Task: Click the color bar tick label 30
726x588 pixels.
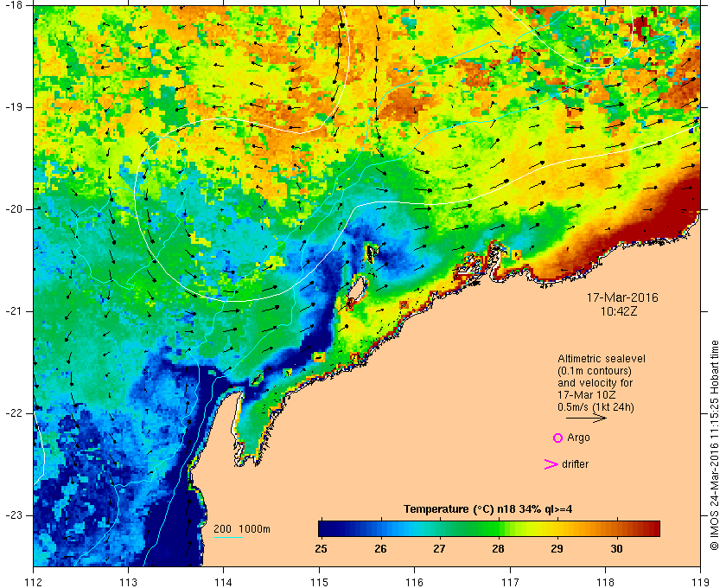Action: click(x=616, y=549)
